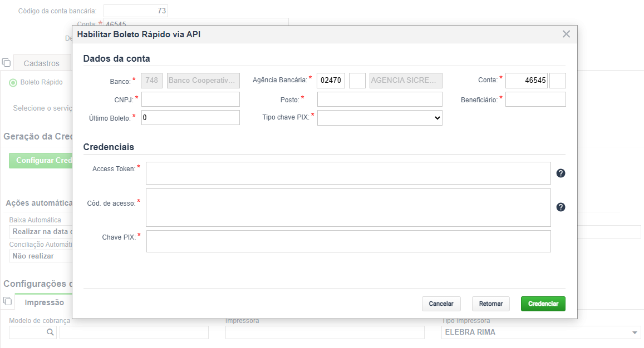Focus the Posto input field
Image resolution: width=644 pixels, height=348 pixels.
pyautogui.click(x=380, y=100)
